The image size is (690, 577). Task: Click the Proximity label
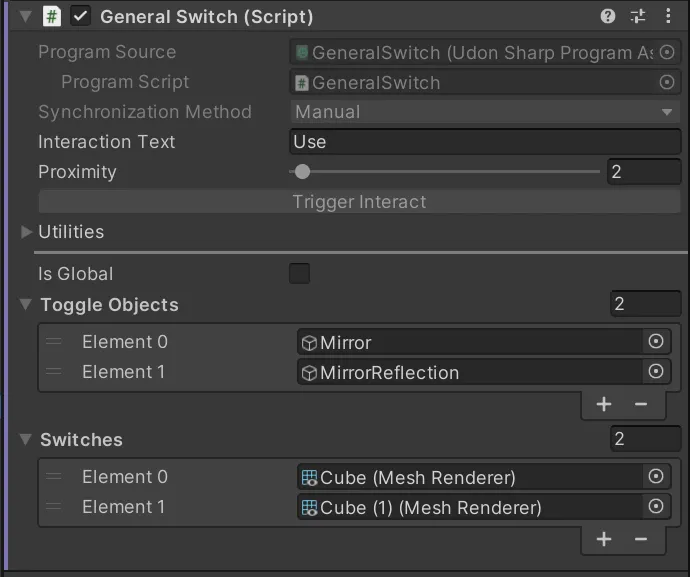point(77,172)
